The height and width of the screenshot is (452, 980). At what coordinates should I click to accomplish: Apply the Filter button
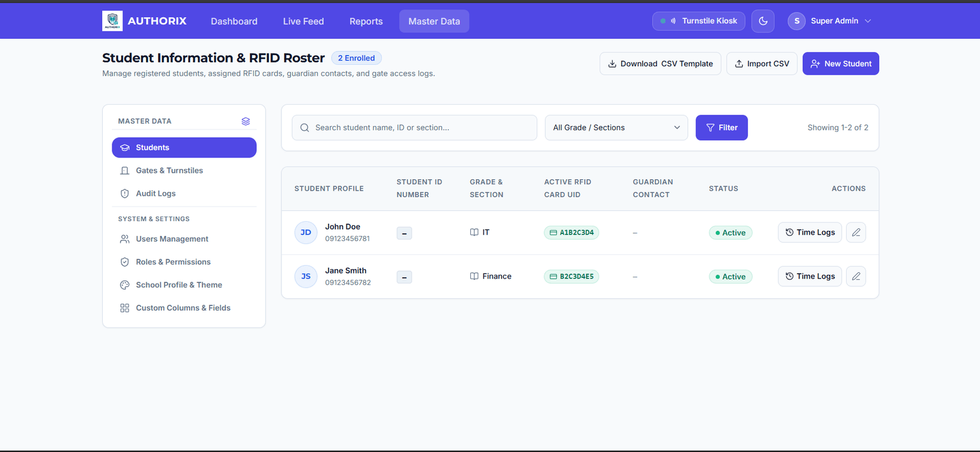(722, 128)
